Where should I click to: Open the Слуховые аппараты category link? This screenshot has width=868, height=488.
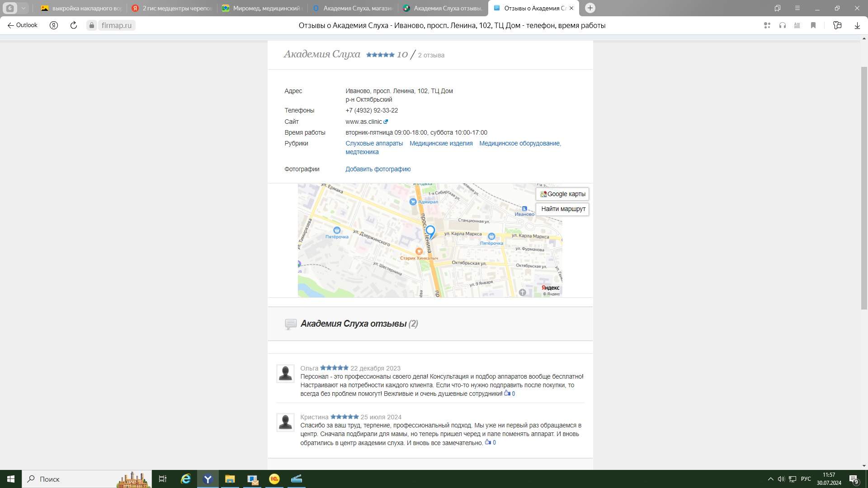pos(374,143)
